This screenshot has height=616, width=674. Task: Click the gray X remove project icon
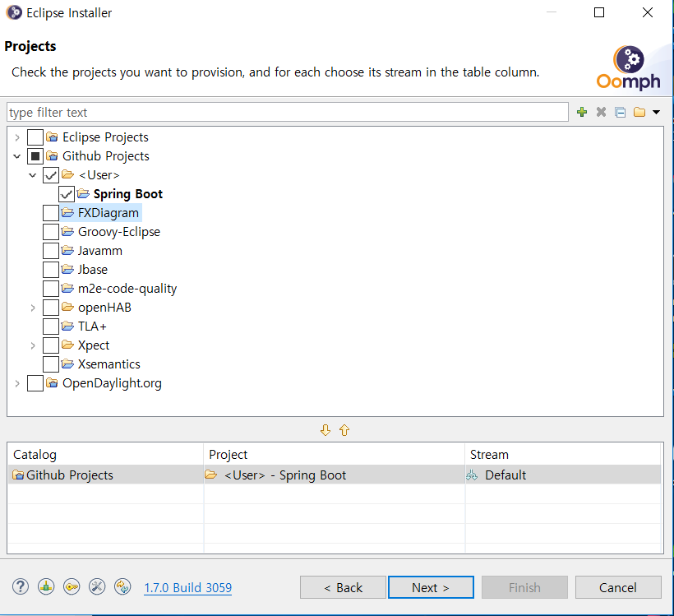pos(601,113)
